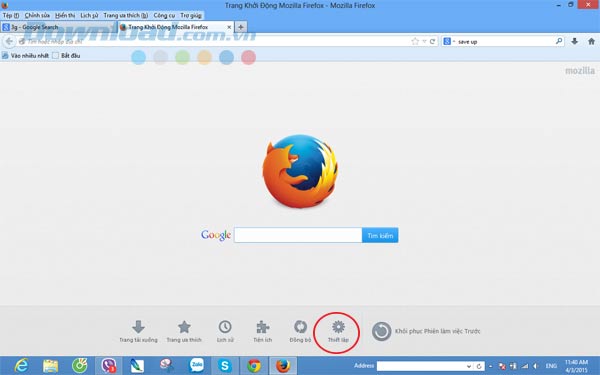The image size is (600, 375).
Task: Go to the home page via the house icon
Action: [x=591, y=41]
